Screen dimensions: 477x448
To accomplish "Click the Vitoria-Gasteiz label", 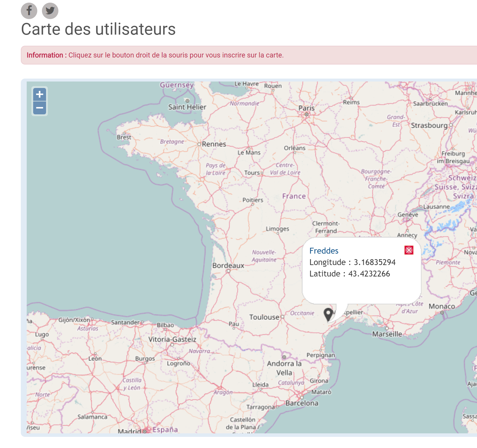I will [x=172, y=339].
